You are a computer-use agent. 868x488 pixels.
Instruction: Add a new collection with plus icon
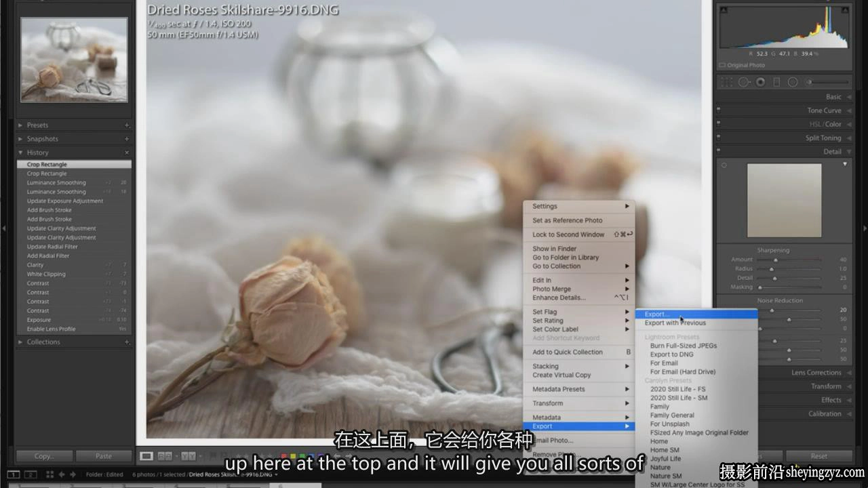click(x=127, y=342)
